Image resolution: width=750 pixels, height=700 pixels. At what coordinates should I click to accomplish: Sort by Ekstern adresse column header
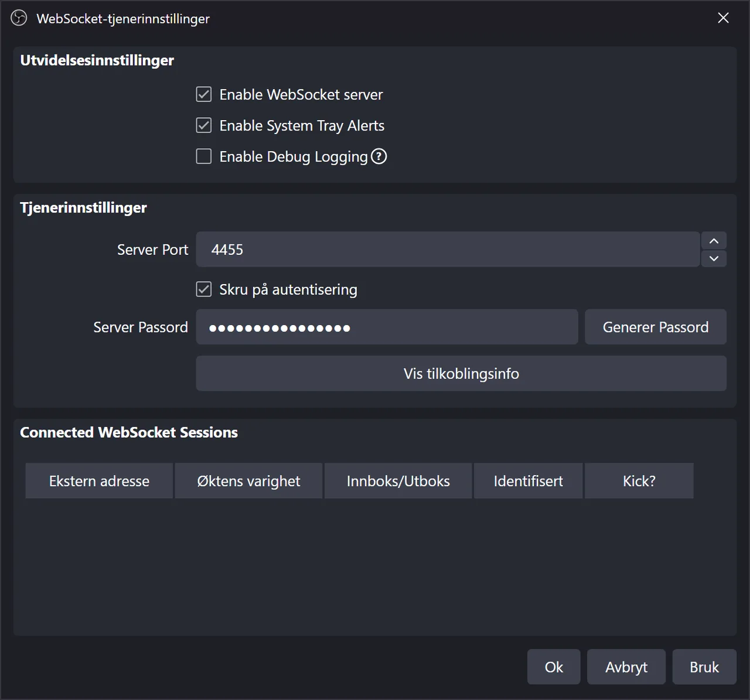tap(99, 481)
